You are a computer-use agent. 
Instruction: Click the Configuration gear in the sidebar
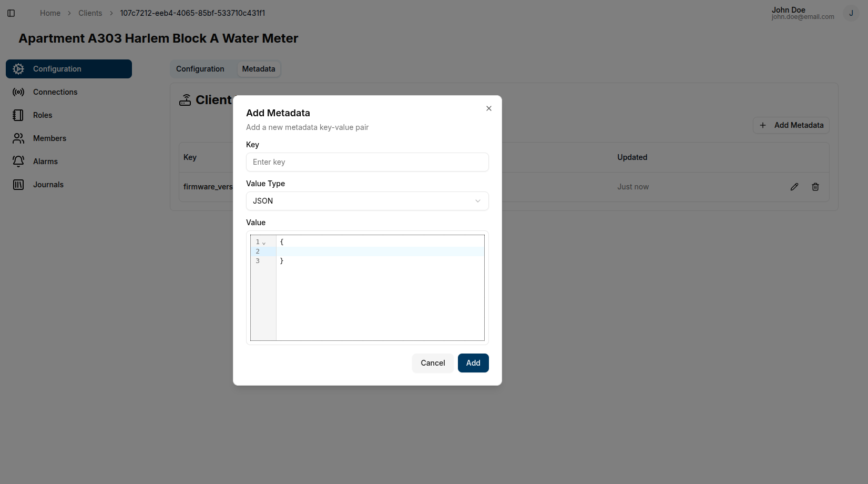pos(18,68)
